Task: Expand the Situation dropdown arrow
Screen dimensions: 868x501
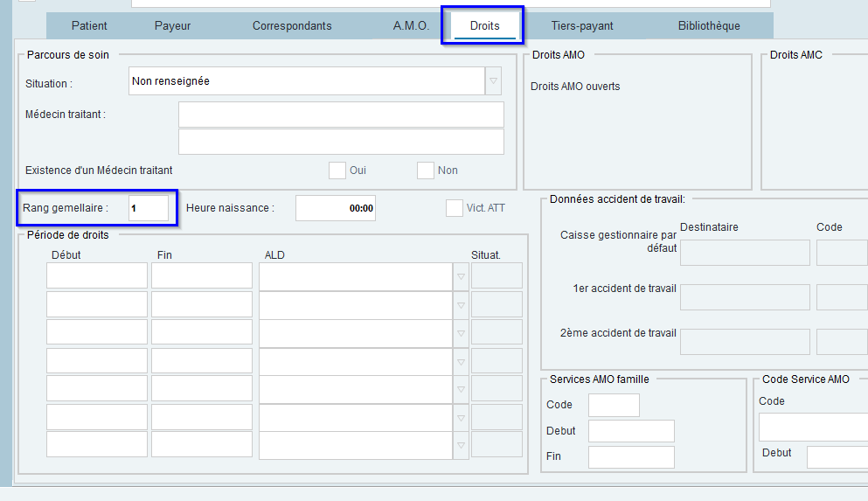Action: pyautogui.click(x=493, y=80)
